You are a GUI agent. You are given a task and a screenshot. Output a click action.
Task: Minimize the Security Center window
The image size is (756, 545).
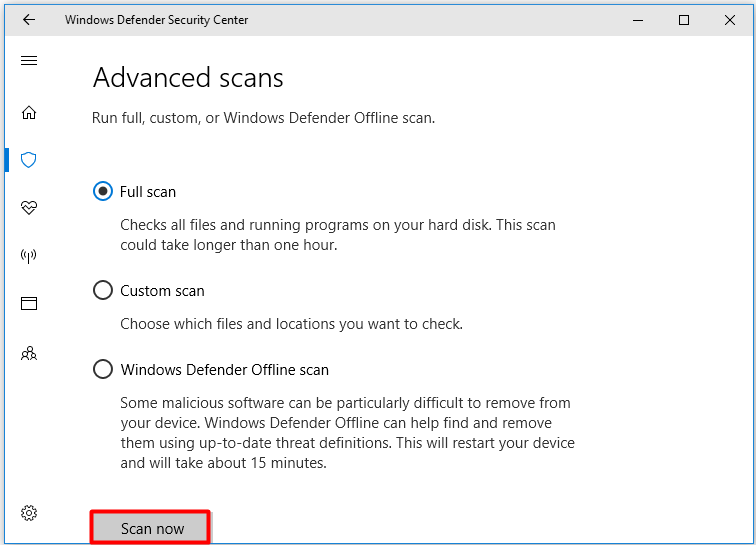point(638,20)
